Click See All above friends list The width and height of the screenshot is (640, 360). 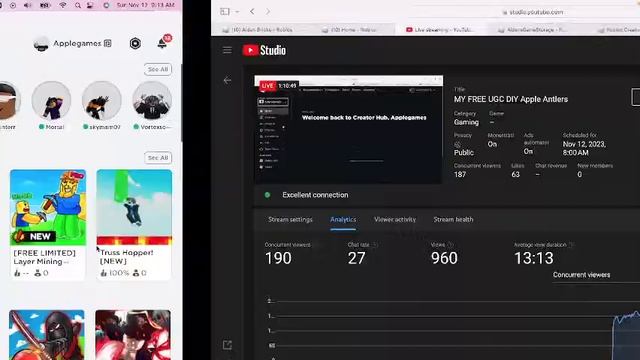[158, 69]
